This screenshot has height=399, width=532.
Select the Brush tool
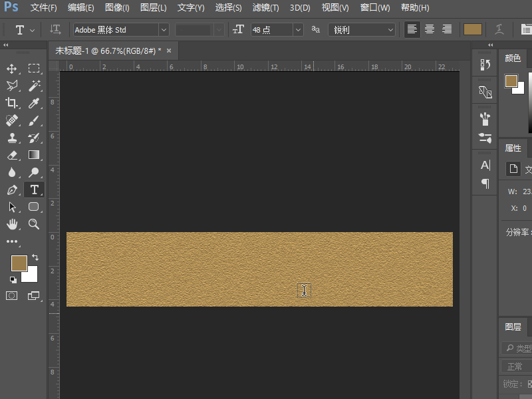click(34, 120)
